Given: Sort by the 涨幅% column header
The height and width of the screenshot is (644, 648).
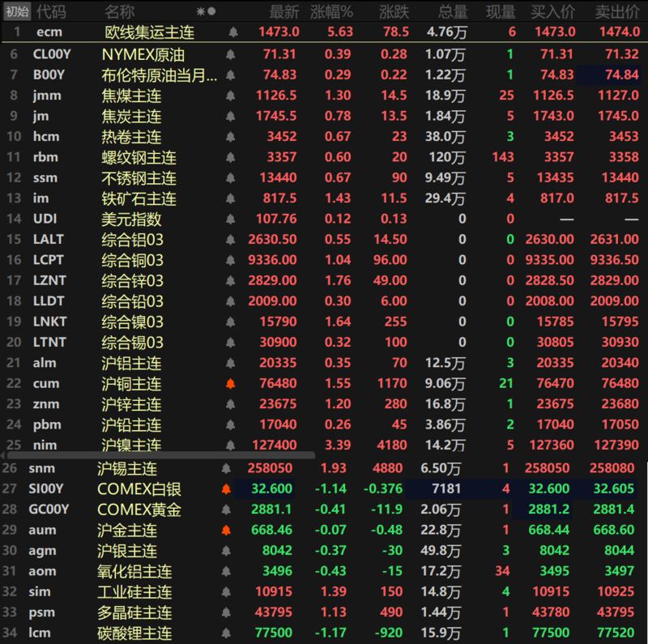Looking at the screenshot, I should pos(331,12).
